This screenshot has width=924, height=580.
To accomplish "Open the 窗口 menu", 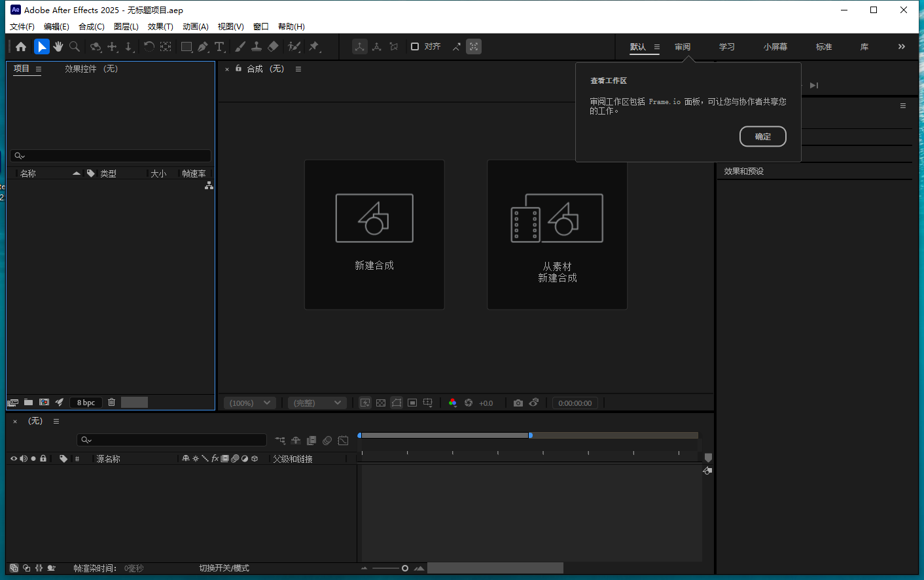I will pos(261,27).
